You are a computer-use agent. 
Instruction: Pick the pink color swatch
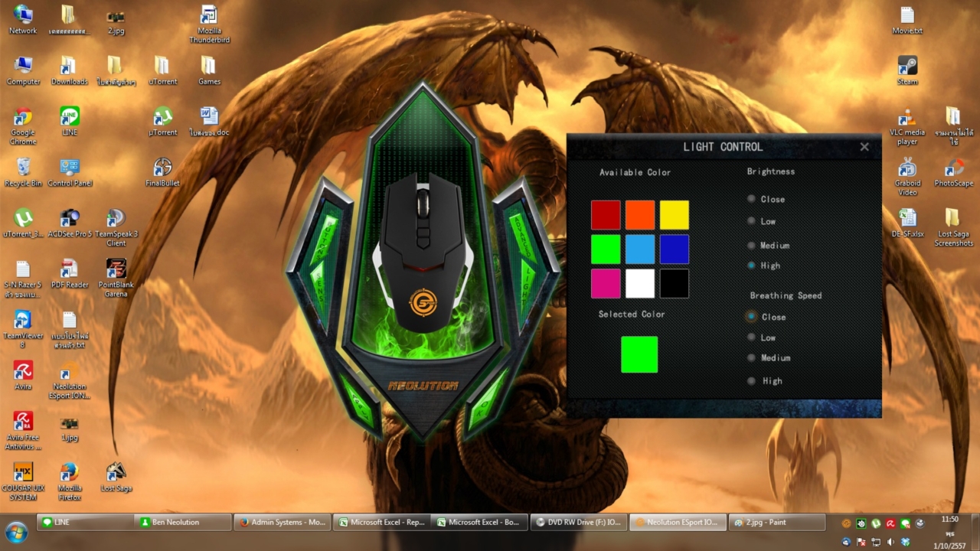coord(606,283)
